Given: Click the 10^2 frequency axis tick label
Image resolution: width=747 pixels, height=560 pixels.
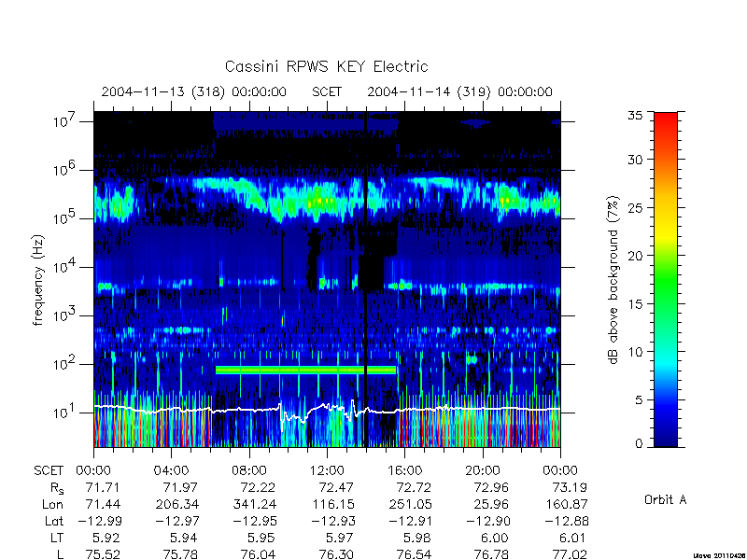Looking at the screenshot, I should click(x=65, y=364).
